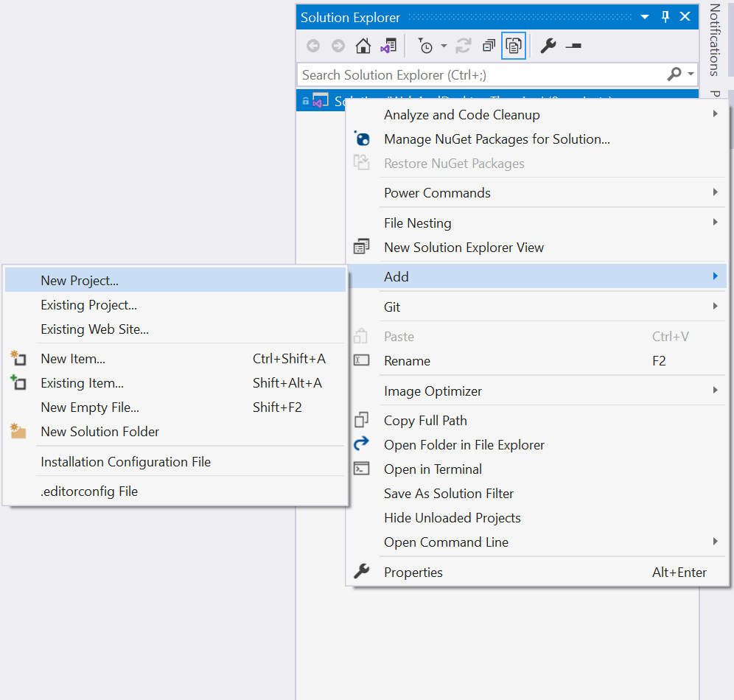Click the Collapse All icon
The width and height of the screenshot is (734, 700).
489,46
